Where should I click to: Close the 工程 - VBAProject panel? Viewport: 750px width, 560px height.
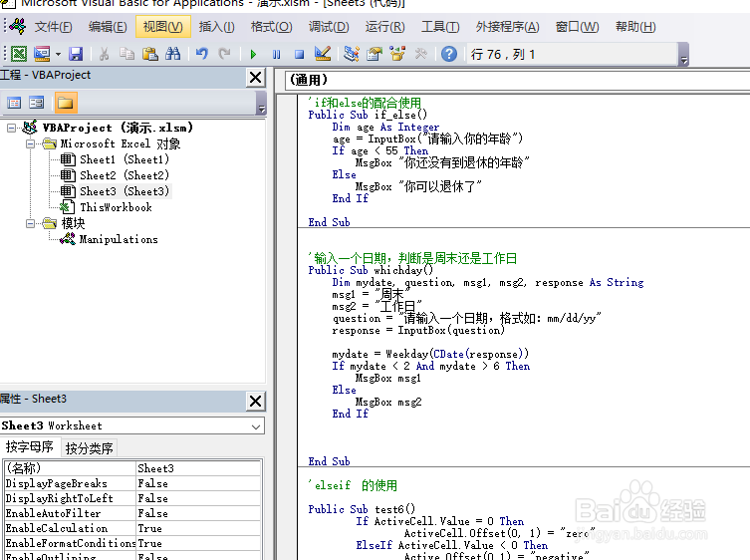point(255,77)
